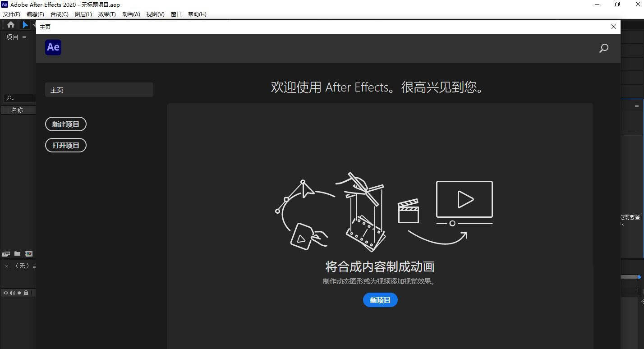Open the 合成(C) menu

coord(60,14)
